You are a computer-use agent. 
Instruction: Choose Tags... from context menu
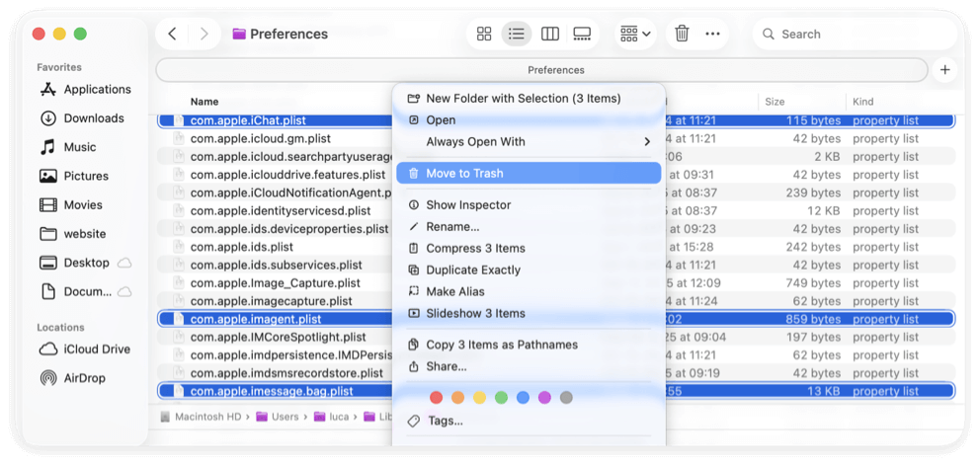click(x=529, y=421)
